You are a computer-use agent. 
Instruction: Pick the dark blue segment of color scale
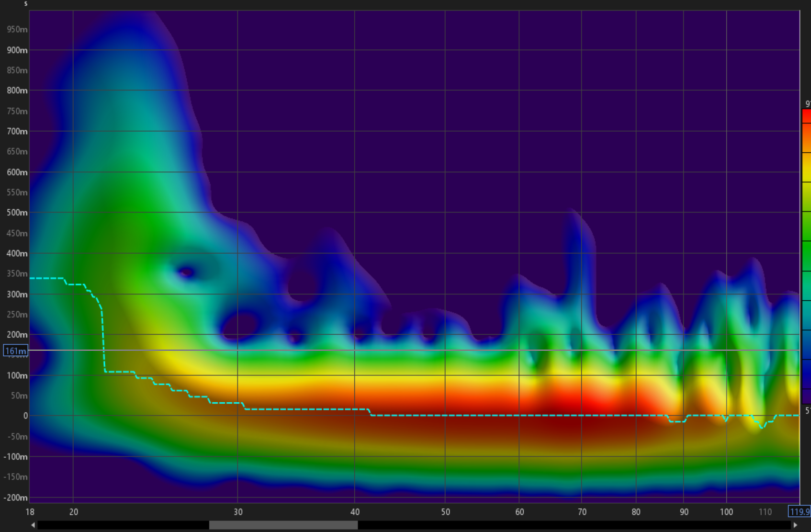coord(806,374)
